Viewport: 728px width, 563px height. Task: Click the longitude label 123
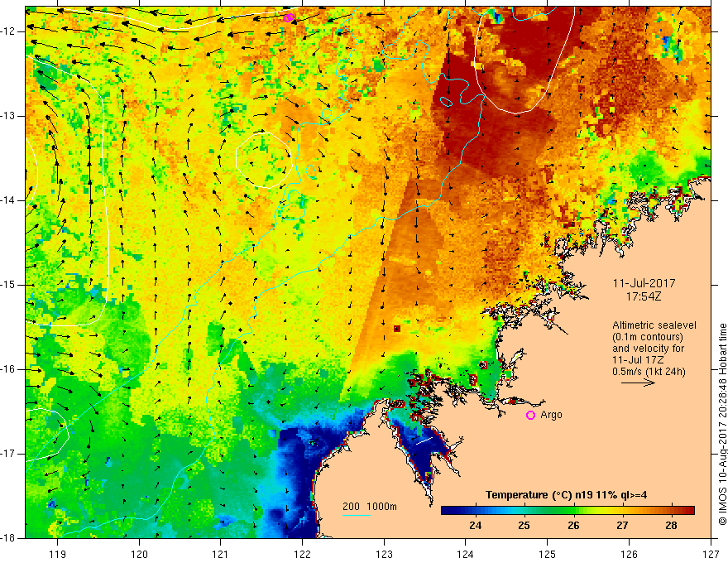coord(384,554)
